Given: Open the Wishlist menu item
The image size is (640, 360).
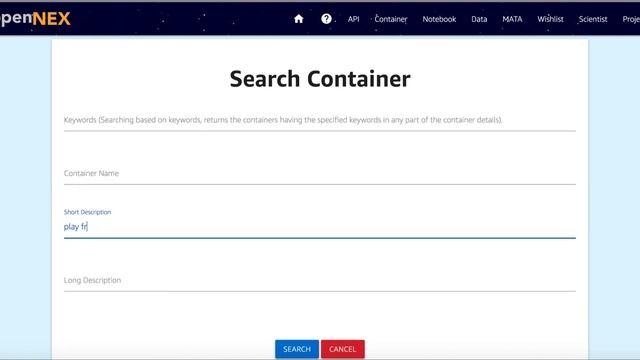Looking at the screenshot, I should pyautogui.click(x=550, y=19).
